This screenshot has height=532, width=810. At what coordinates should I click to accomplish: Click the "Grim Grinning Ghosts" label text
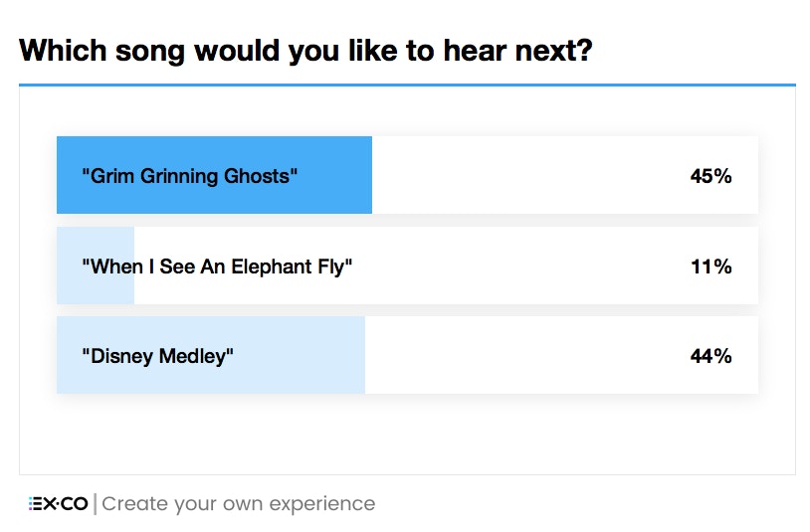pyautogui.click(x=190, y=176)
